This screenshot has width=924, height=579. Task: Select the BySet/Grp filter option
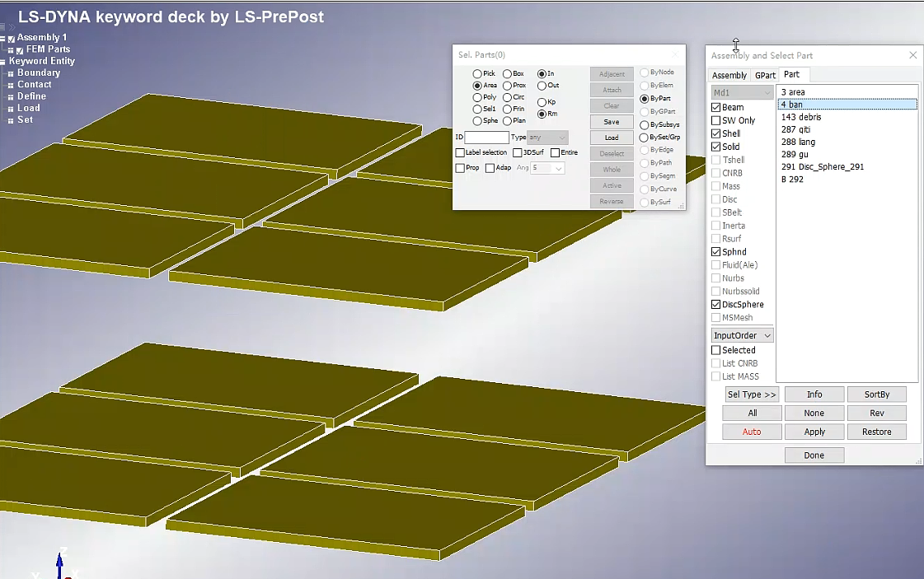644,138
